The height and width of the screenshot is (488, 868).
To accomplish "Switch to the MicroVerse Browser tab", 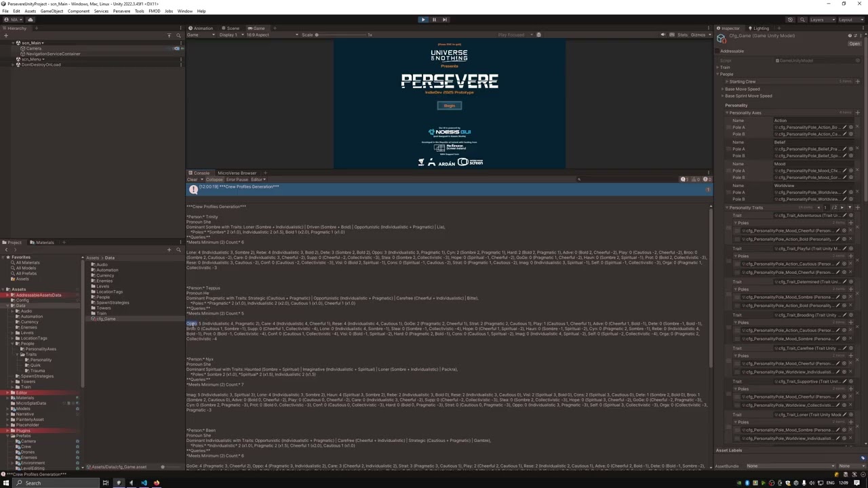I will (x=237, y=173).
